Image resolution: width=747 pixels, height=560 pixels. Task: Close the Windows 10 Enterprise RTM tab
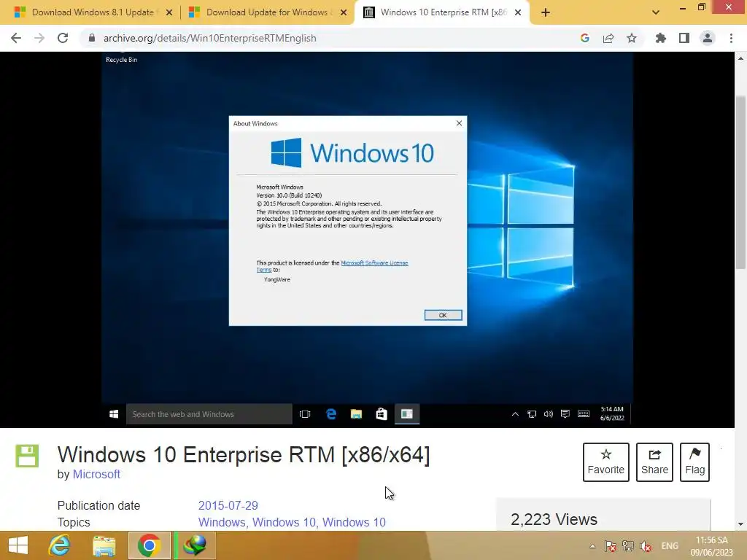[518, 12]
